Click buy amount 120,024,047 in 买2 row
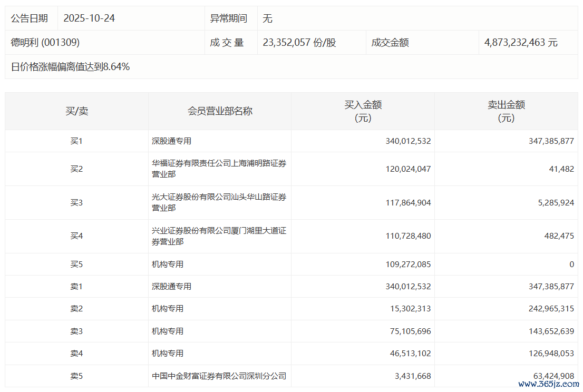583x392 pixels. [x=408, y=169]
